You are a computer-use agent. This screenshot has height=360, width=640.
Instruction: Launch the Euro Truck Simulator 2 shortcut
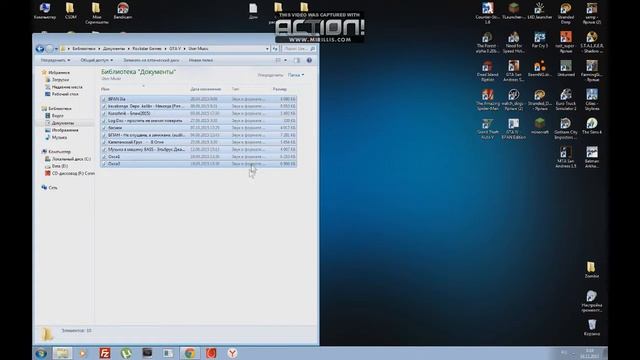point(566,100)
